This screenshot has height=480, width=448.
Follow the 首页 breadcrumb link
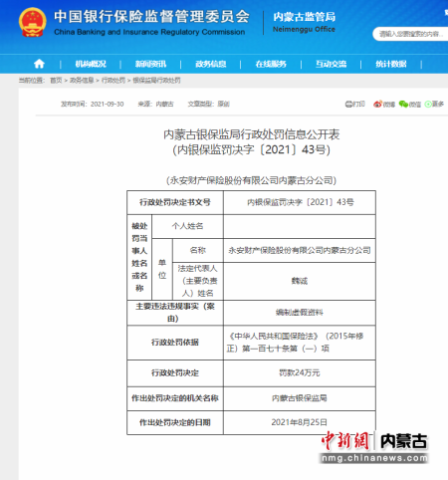point(56,81)
